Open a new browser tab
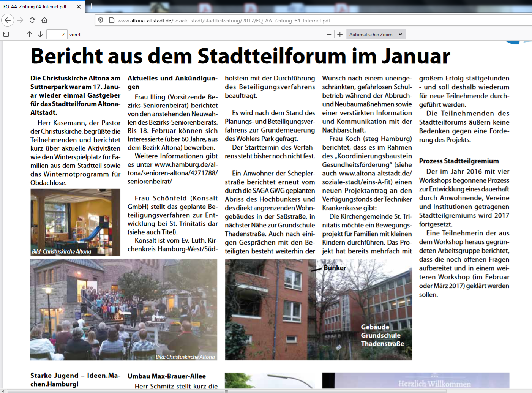Viewport: 532px width, 393px height. [x=92, y=6]
